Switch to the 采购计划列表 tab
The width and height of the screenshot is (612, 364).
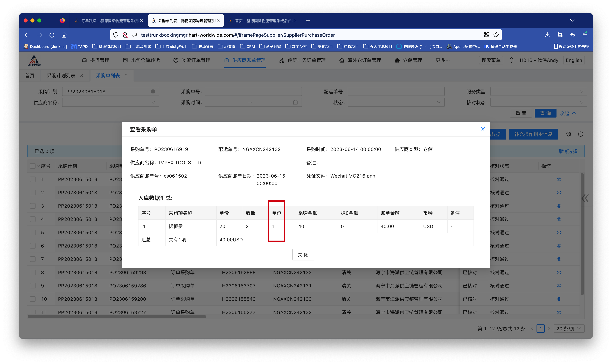(x=61, y=76)
